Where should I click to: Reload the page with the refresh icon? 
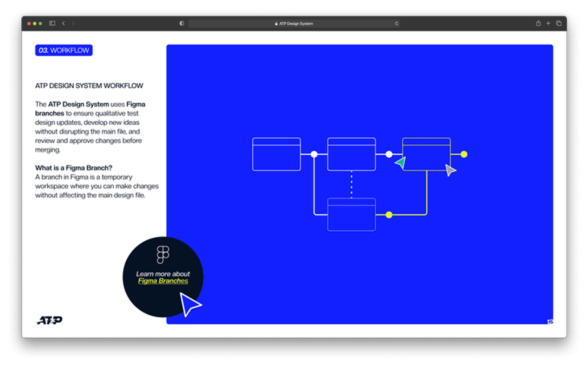(x=396, y=23)
